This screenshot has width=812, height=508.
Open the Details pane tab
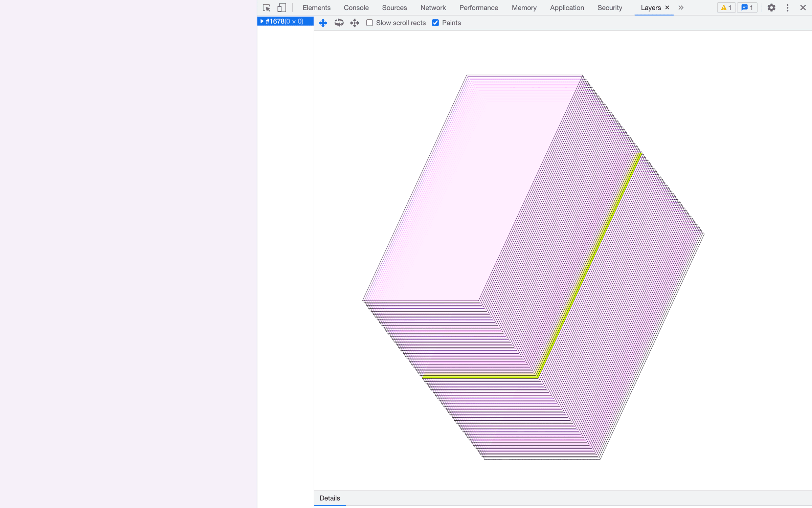tap(330, 498)
